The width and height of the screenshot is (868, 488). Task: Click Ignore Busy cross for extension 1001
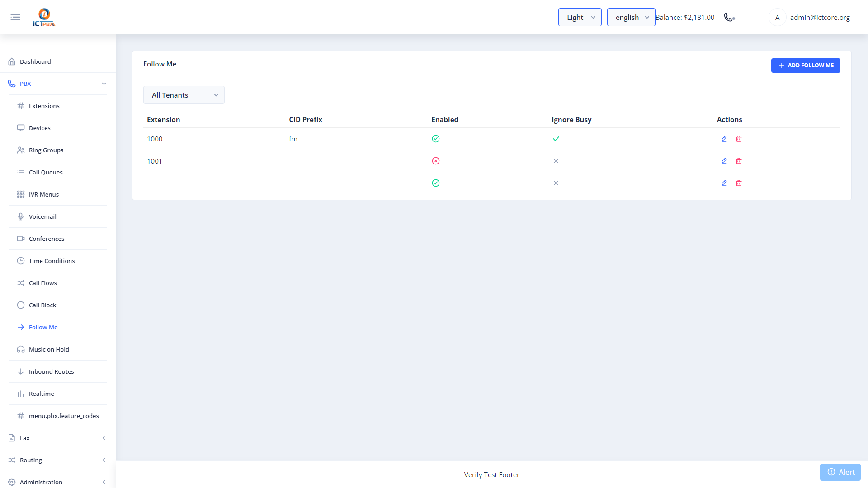pyautogui.click(x=556, y=161)
